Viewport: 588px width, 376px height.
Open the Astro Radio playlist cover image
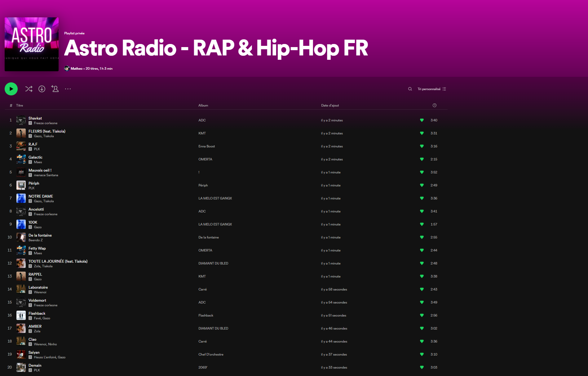click(32, 44)
